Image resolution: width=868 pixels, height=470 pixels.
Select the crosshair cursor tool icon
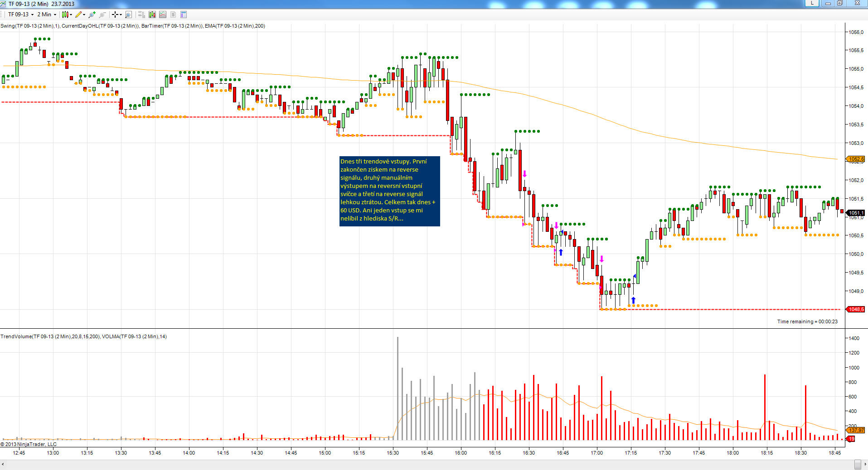(x=115, y=14)
